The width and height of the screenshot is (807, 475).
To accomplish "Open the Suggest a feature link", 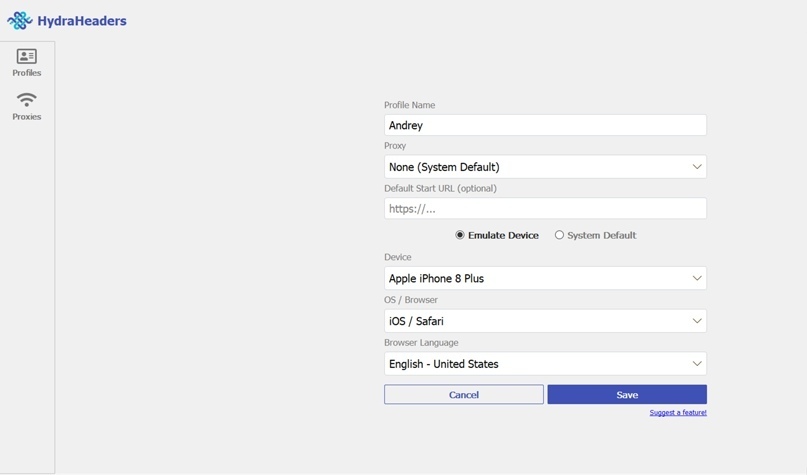I will click(678, 413).
